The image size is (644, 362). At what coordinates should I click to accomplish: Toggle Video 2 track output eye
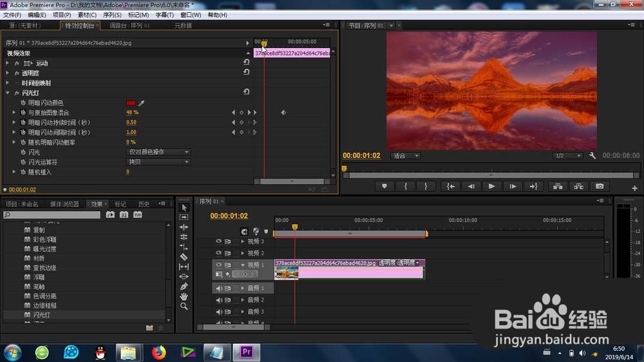coord(218,253)
